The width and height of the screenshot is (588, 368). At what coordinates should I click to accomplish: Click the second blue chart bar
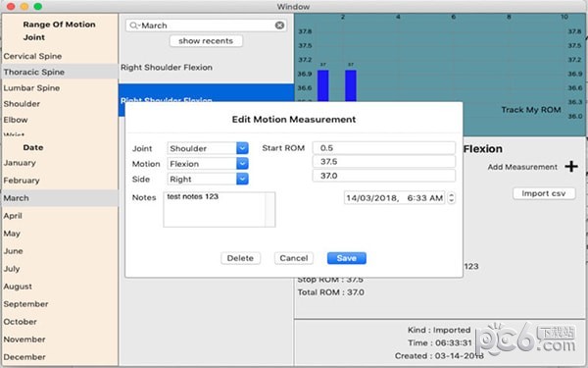pos(351,85)
